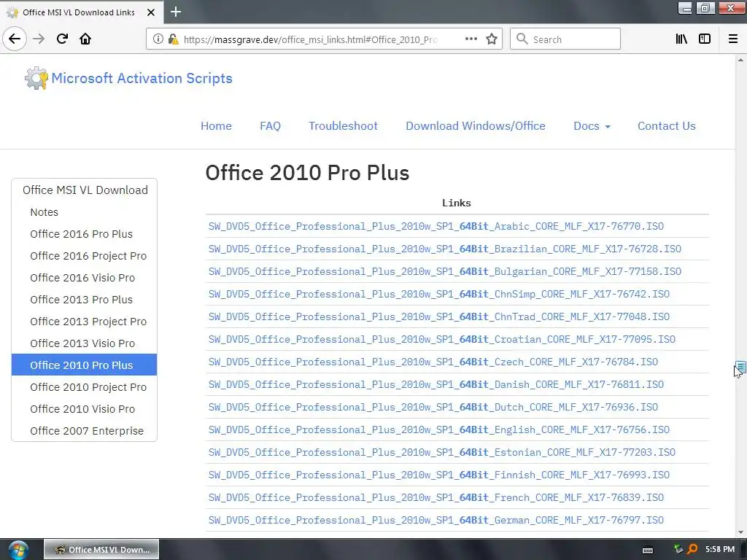Select Office 2013 Pro Plus in sidebar

82,300
